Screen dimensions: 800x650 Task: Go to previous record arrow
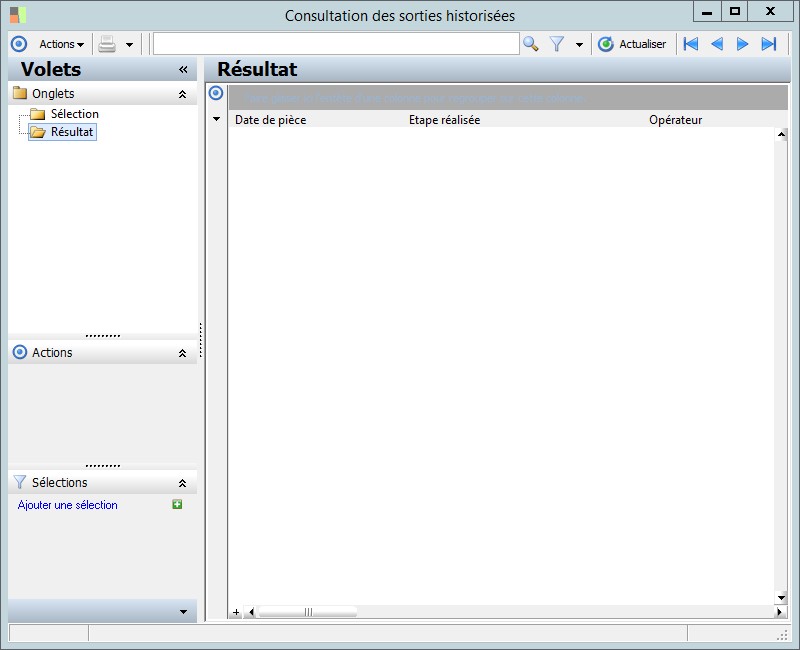pos(717,44)
